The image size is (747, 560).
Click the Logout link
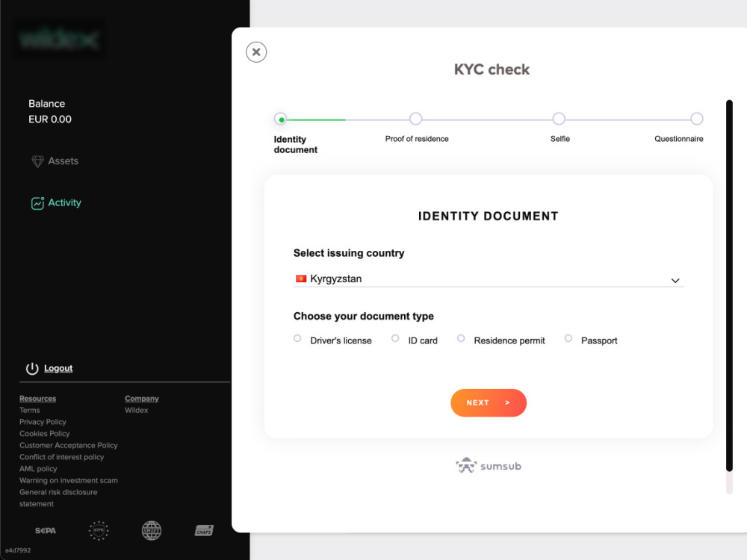[58, 368]
